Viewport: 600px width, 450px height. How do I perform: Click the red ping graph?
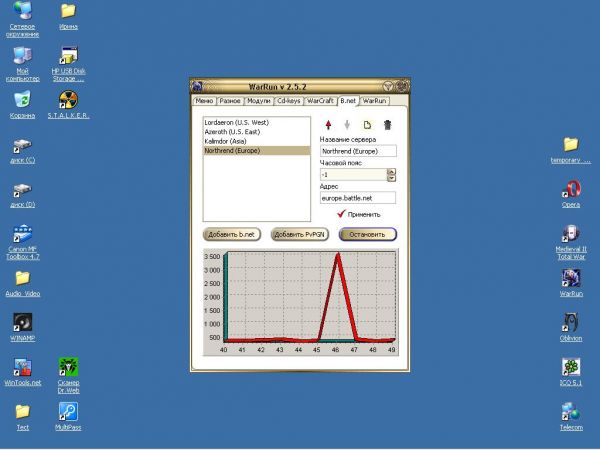click(x=300, y=302)
